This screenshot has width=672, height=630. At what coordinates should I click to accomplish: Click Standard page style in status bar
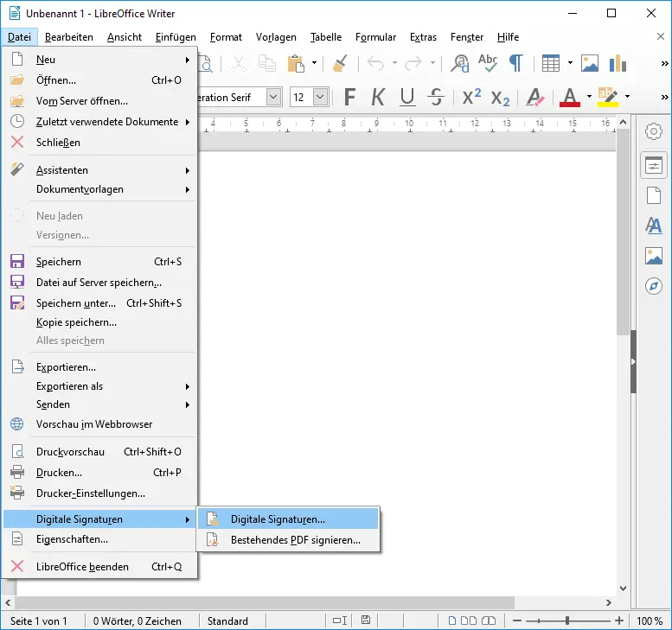pos(227,621)
